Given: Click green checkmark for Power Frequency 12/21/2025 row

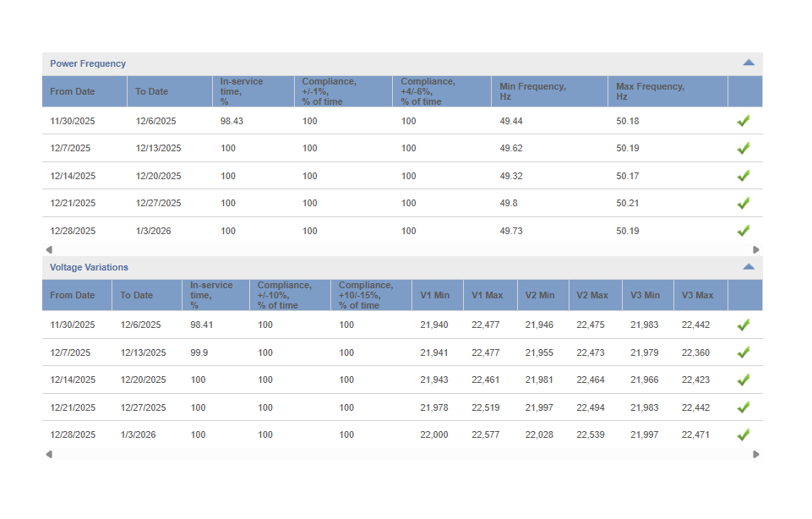Looking at the screenshot, I should (x=743, y=203).
